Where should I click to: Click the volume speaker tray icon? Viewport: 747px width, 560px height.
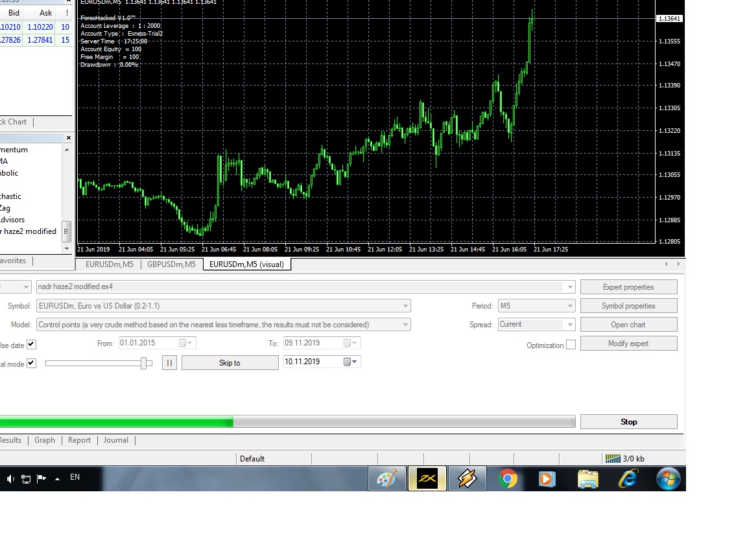coord(10,478)
